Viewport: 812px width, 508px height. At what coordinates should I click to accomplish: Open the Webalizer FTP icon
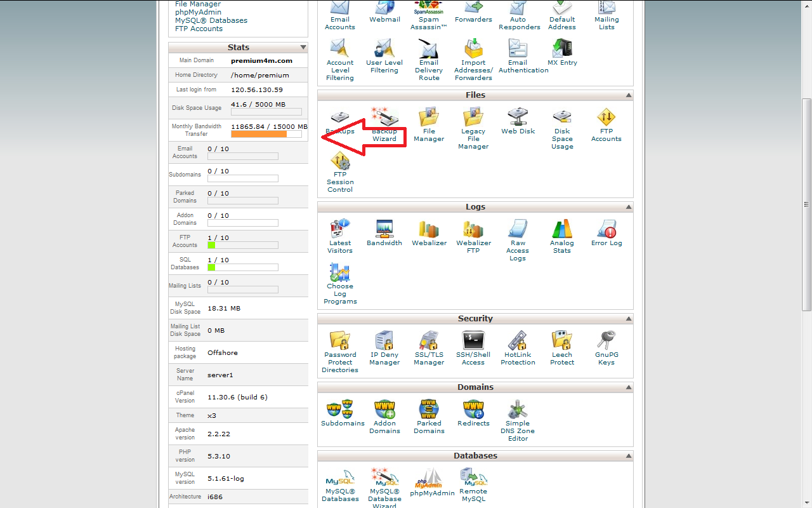pyautogui.click(x=473, y=229)
